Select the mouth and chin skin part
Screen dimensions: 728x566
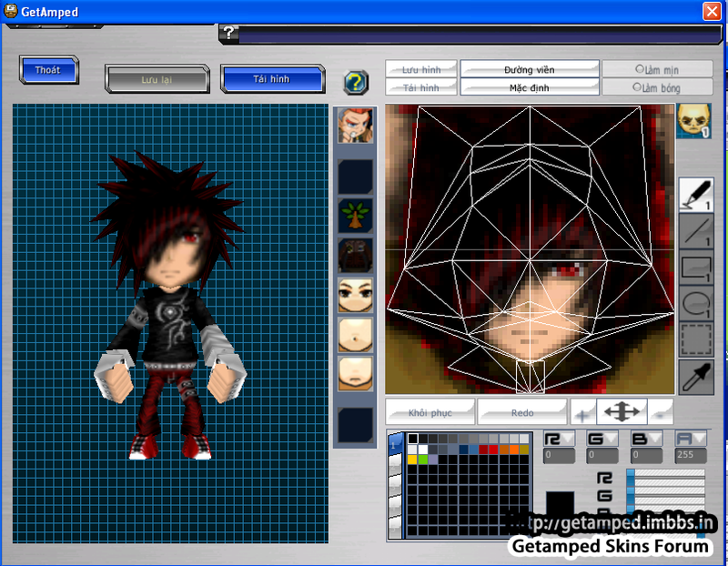(355, 374)
